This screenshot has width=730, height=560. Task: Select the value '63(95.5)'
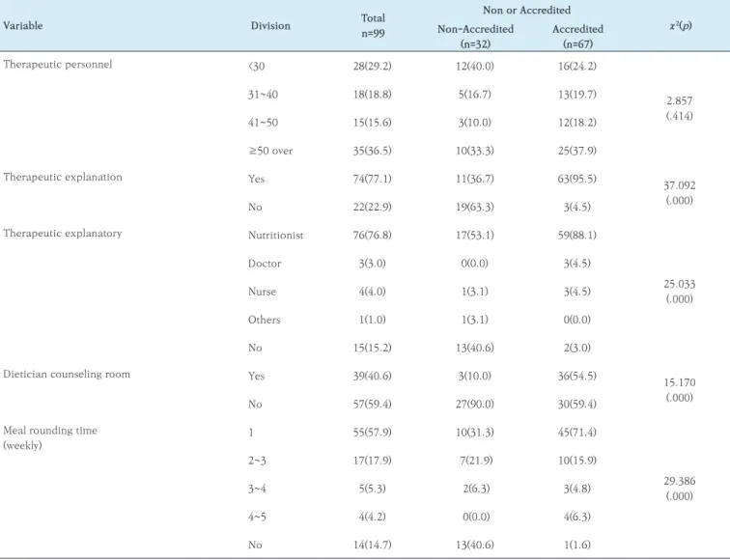pyautogui.click(x=577, y=179)
